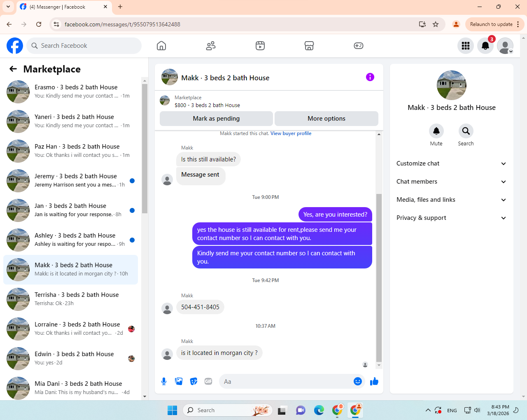Click Windows taskbar Search box
The width and height of the screenshot is (527, 420).
click(228, 410)
